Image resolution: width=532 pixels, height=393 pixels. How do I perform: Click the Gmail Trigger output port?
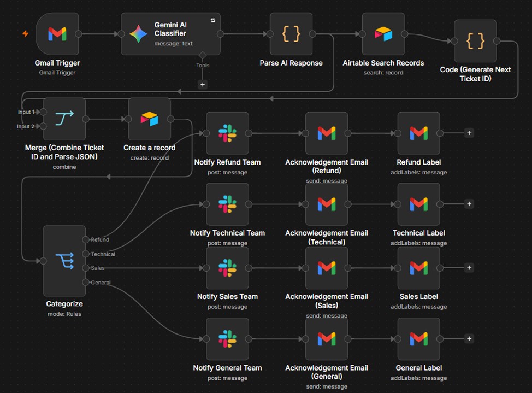[79, 34]
